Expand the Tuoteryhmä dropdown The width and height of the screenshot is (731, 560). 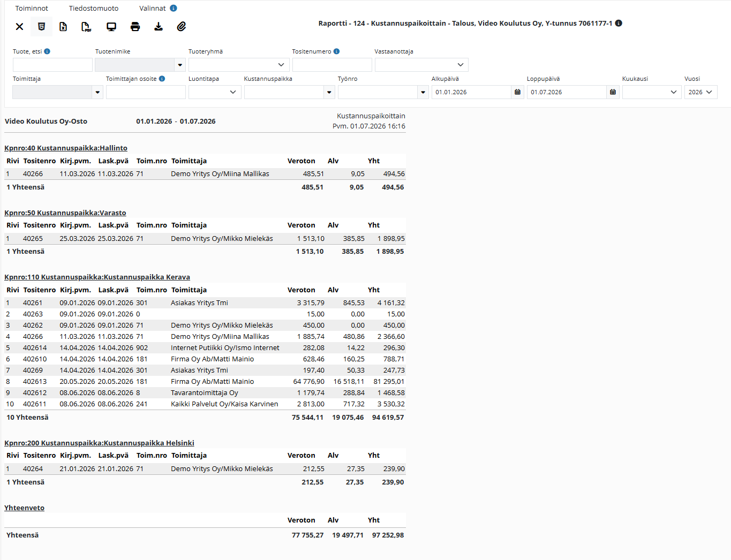[239, 65]
